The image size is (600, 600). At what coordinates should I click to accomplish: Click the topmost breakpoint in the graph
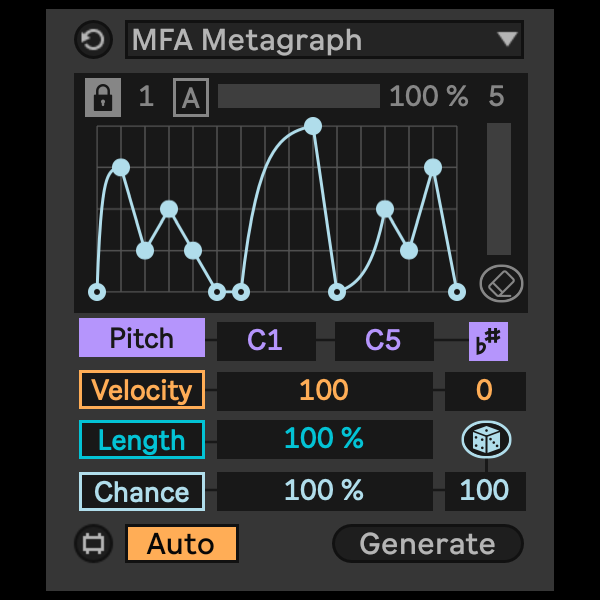(313, 126)
